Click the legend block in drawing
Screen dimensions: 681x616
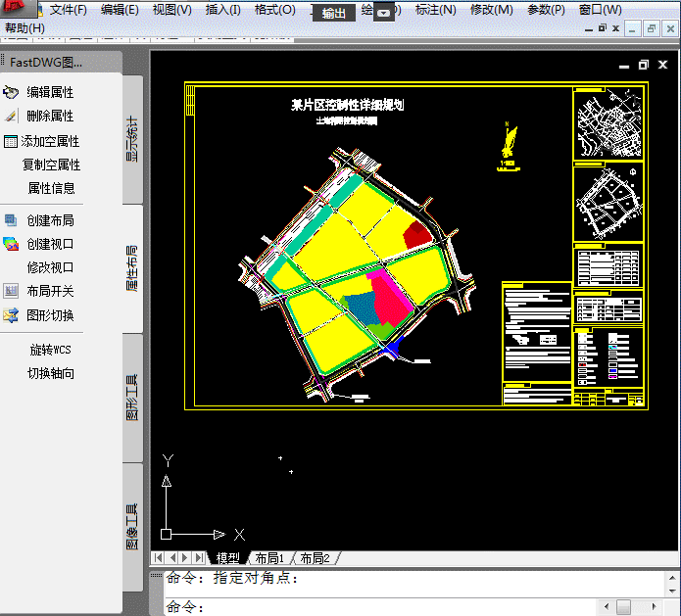[x=608, y=357]
